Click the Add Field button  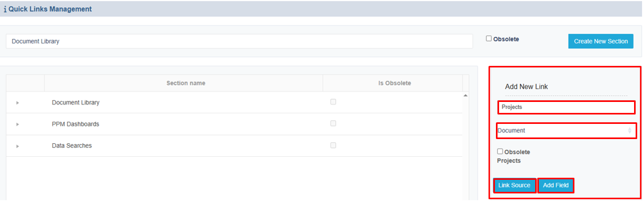[556, 186]
